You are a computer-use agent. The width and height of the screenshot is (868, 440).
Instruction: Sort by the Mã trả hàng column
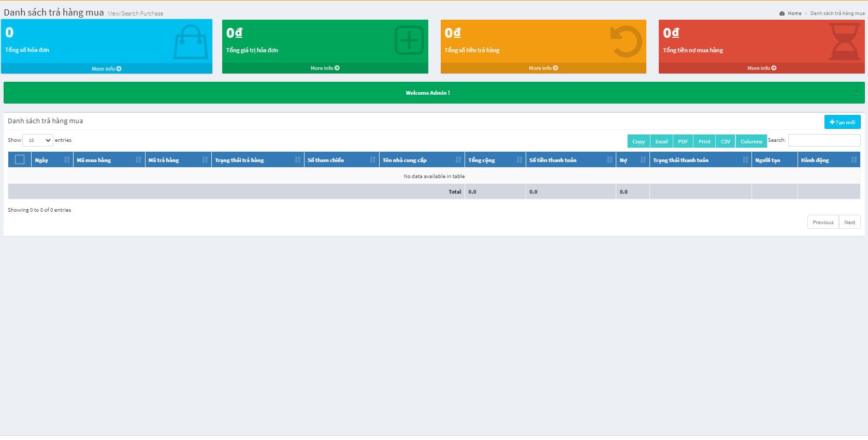(178, 160)
